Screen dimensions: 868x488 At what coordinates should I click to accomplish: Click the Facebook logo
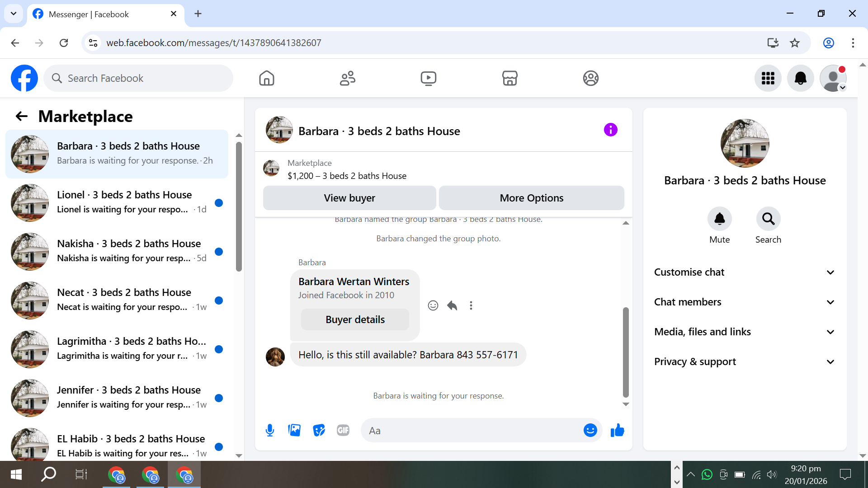24,78
